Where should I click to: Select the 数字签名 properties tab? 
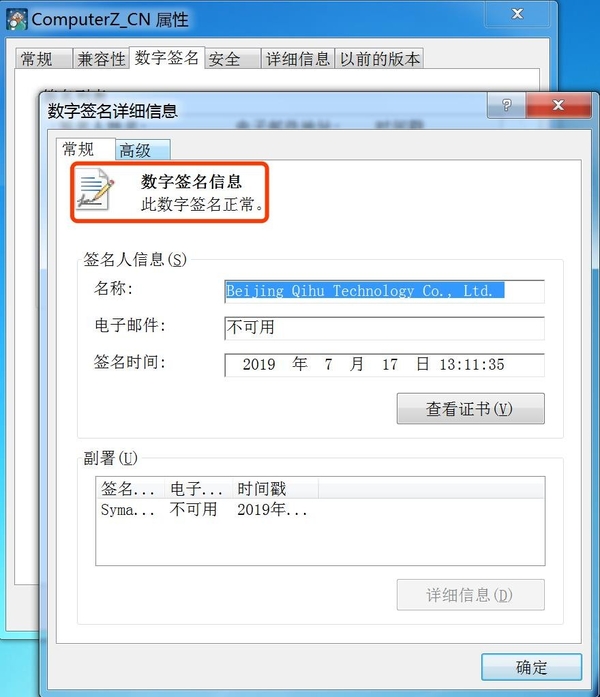tap(167, 58)
